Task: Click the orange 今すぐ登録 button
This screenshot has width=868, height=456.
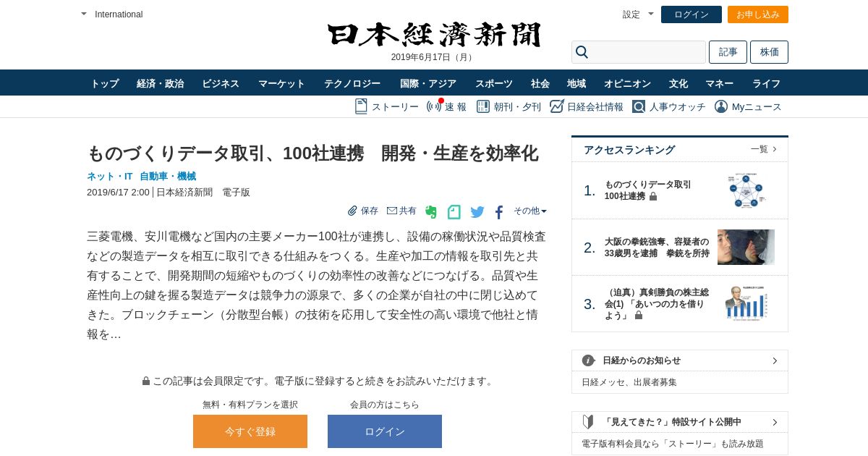Action: 250,431
